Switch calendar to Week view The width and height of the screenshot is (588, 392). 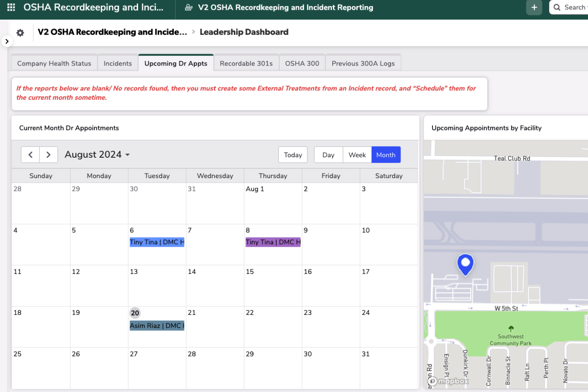[x=357, y=155]
